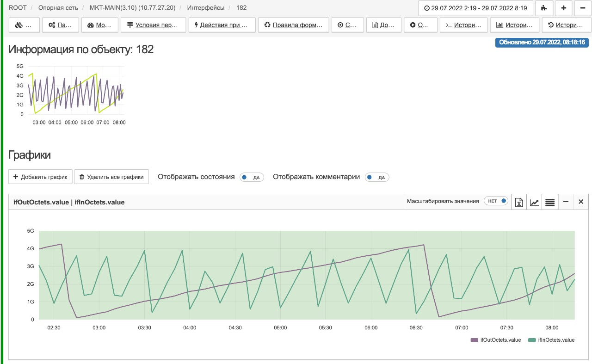This screenshot has width=592, height=364.
Task: Open the clock-arrow icon "Истори…" button
Action: coord(567,25)
